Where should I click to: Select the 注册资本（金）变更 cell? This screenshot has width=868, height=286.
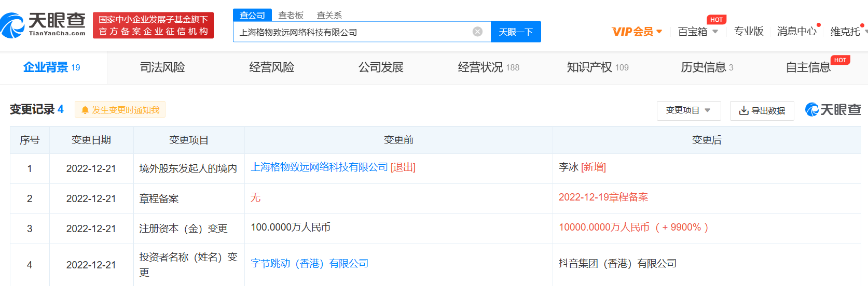[x=189, y=228]
